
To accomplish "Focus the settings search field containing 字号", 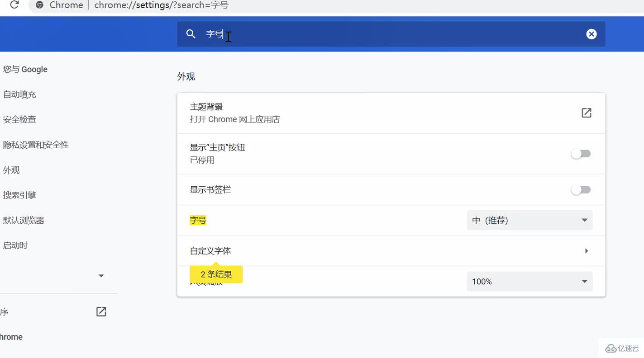I will click(x=391, y=34).
